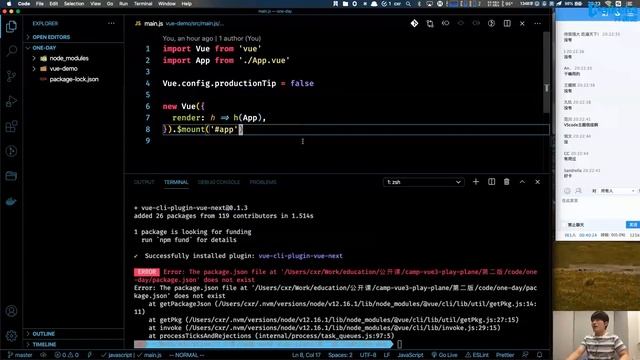Open notifications bell in the status bar
This screenshot has width=640, height=360.
540,355
